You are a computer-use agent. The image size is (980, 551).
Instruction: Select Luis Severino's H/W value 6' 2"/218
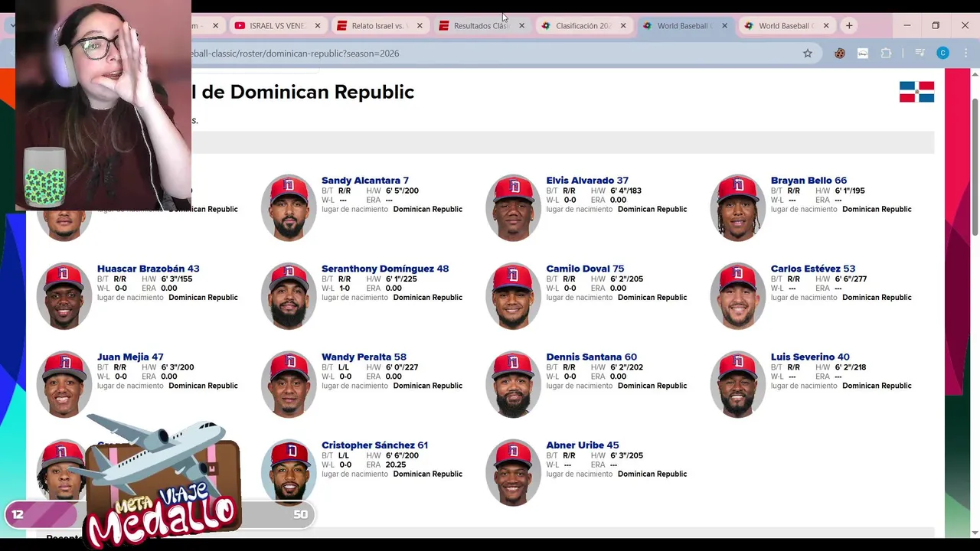coord(851,367)
